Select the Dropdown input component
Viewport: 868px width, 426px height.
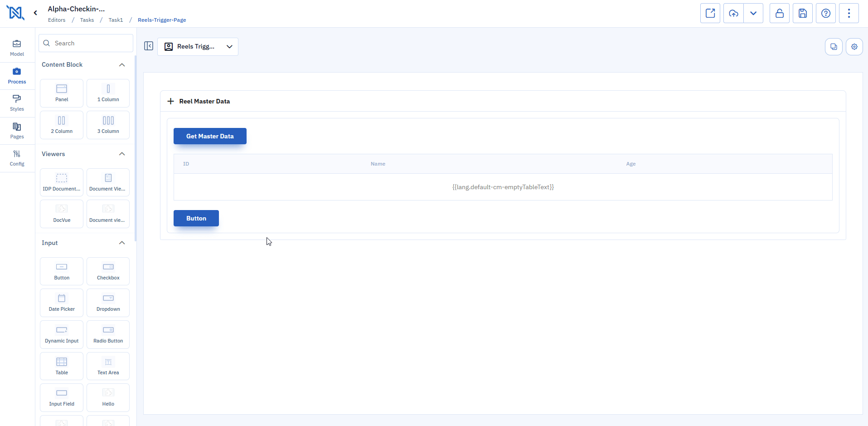pyautogui.click(x=108, y=303)
